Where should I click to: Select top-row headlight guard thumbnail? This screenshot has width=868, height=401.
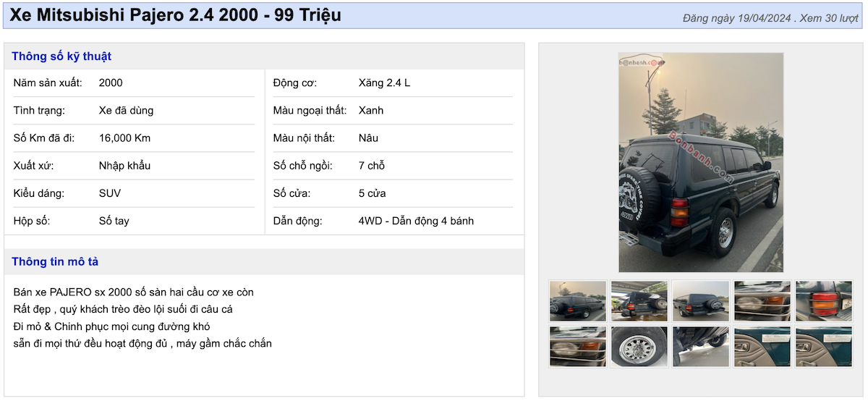[762, 300]
